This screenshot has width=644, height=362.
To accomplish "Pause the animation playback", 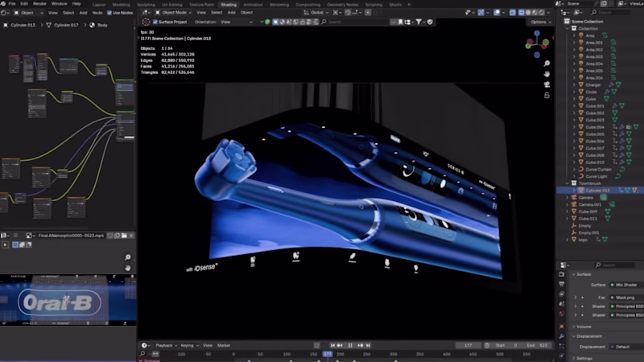I will [x=350, y=346].
